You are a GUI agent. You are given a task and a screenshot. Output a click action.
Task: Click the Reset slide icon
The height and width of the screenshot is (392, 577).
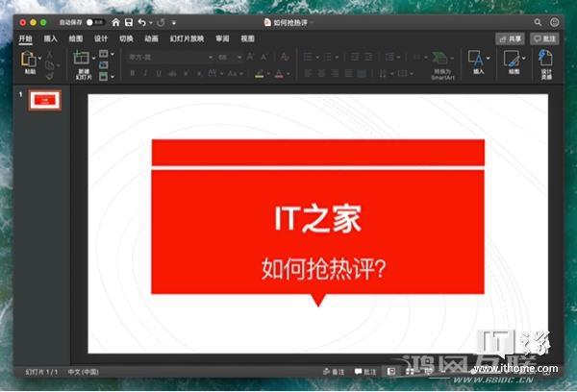point(104,65)
